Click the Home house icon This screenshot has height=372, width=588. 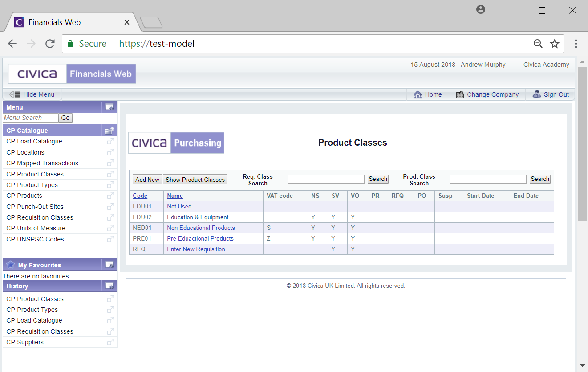click(418, 94)
